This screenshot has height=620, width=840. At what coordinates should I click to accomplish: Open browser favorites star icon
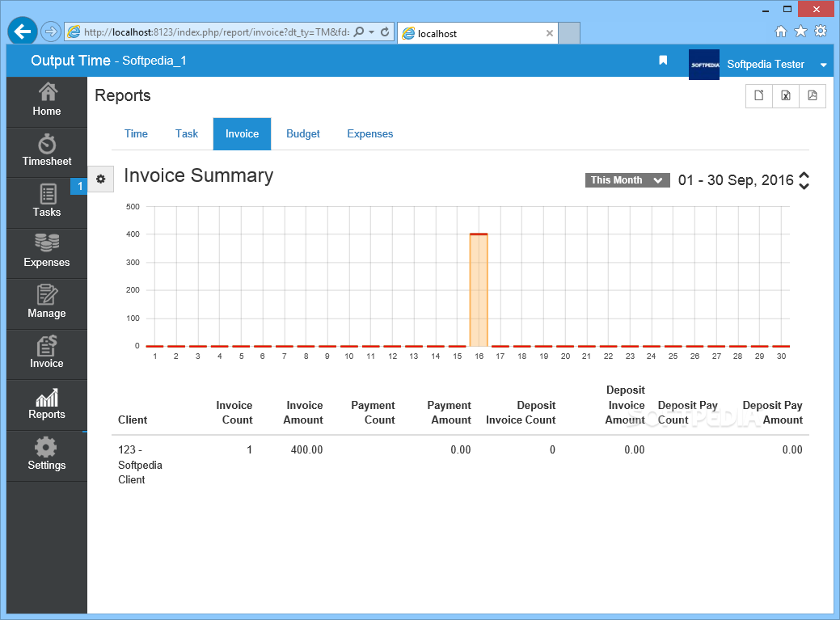coord(800,32)
